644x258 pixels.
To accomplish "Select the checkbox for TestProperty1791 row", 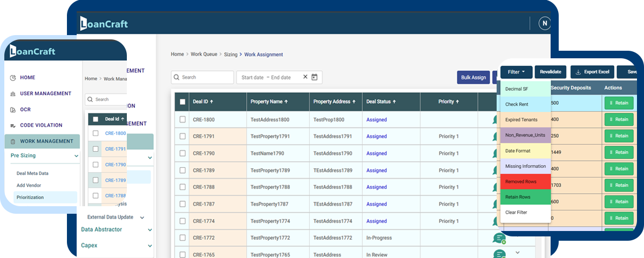I will pyautogui.click(x=183, y=137).
